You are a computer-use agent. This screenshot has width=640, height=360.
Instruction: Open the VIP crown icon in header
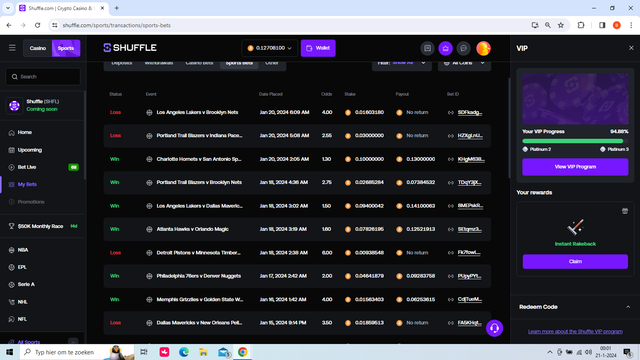pyautogui.click(x=445, y=48)
